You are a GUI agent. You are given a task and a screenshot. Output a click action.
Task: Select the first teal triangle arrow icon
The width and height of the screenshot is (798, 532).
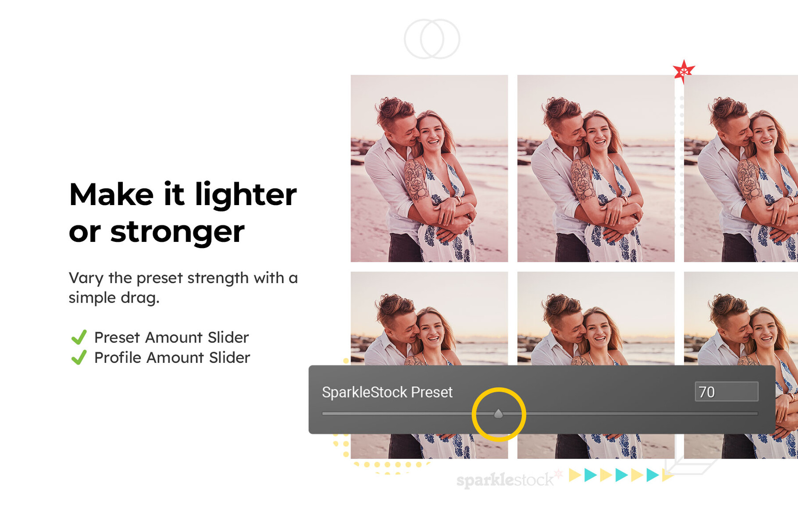590,475
